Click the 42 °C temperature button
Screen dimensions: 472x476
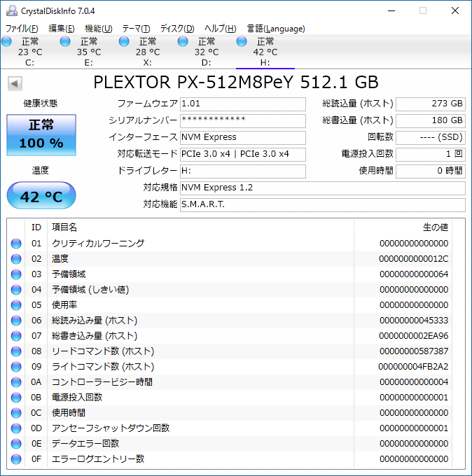coord(41,195)
